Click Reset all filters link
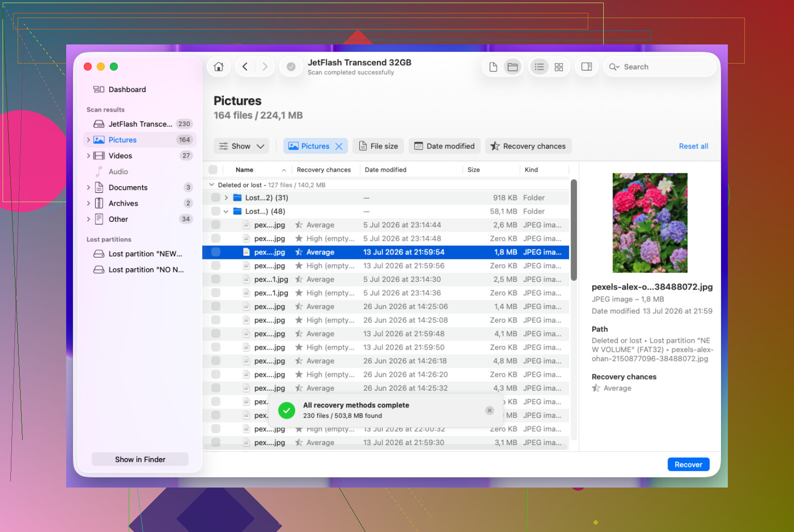Screen dimensions: 794x532 693,146
